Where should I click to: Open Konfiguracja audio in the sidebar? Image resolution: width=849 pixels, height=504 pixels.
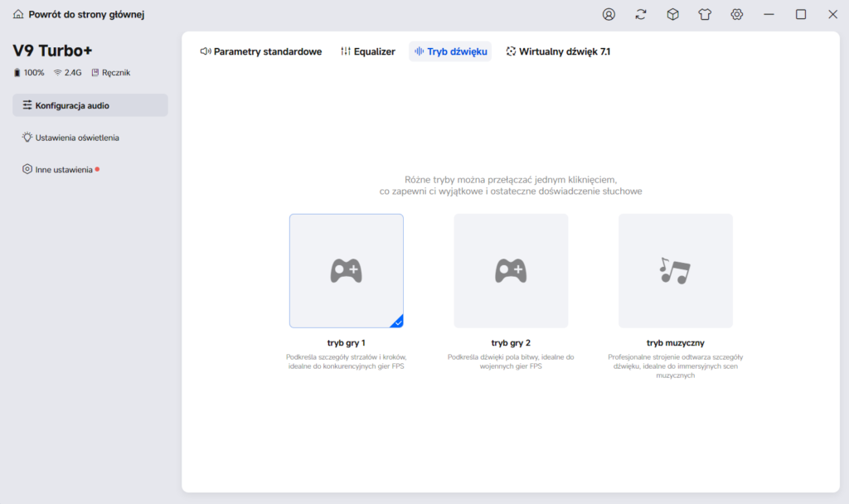click(x=90, y=105)
